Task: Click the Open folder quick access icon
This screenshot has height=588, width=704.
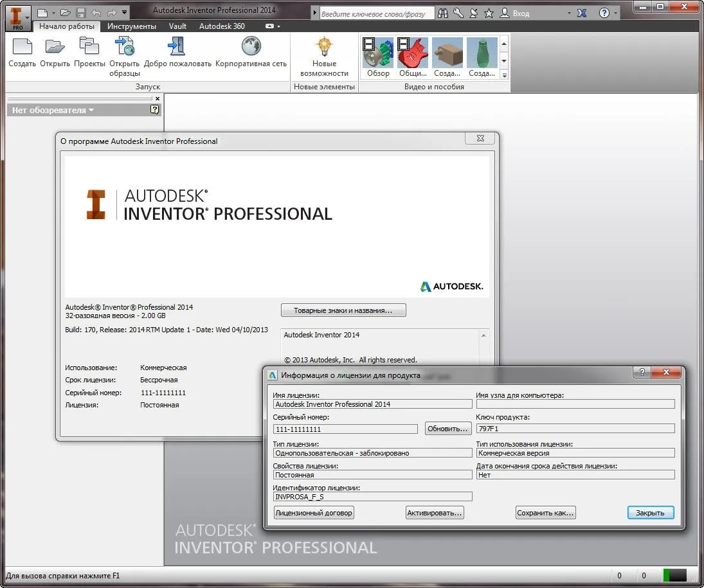Action: point(66,13)
